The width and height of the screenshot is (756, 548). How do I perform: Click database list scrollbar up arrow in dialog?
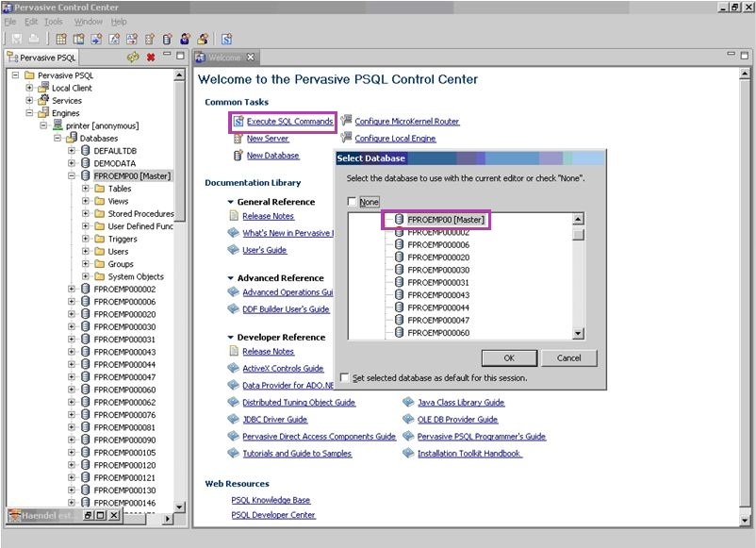578,219
